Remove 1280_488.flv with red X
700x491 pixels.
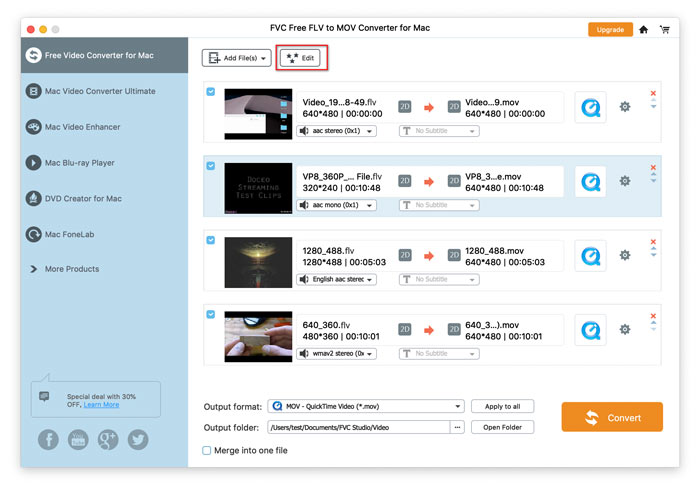[653, 242]
